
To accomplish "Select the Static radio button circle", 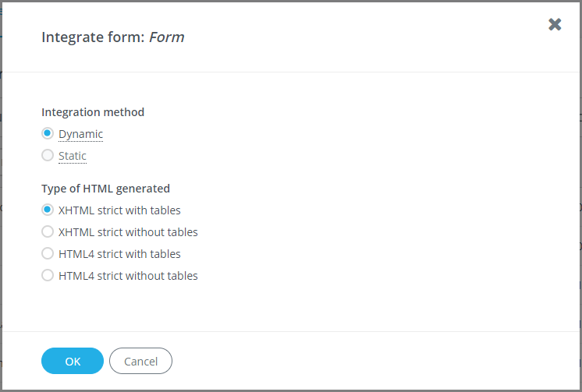I will pyautogui.click(x=48, y=156).
